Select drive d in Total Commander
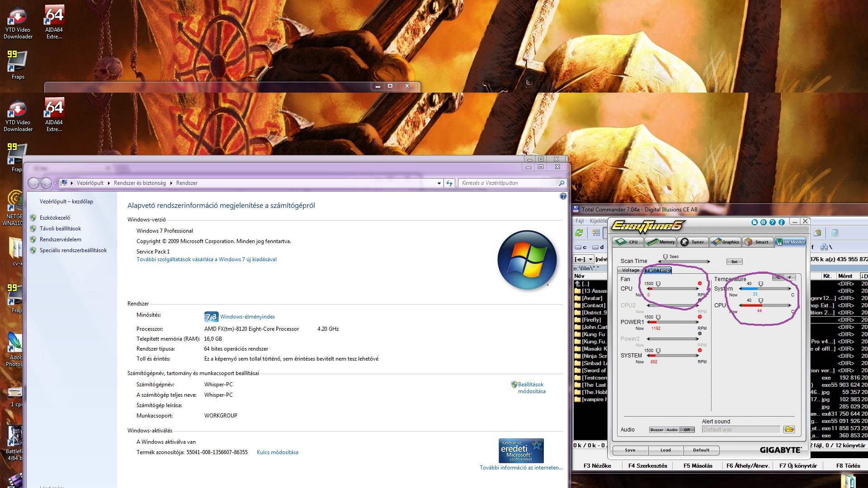 click(x=598, y=247)
